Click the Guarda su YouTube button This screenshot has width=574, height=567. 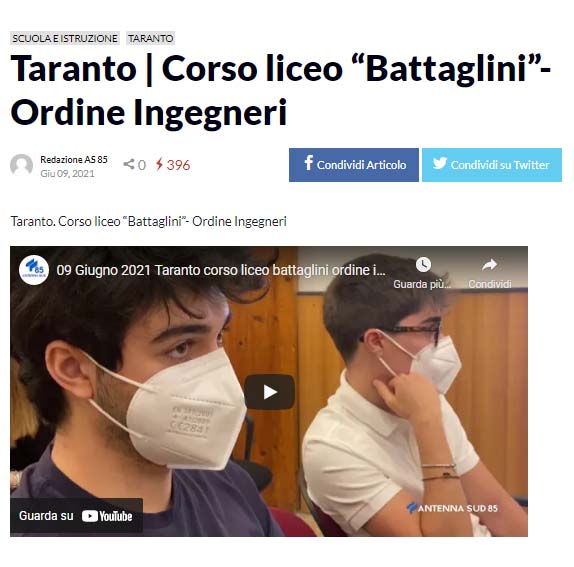pos(76,516)
